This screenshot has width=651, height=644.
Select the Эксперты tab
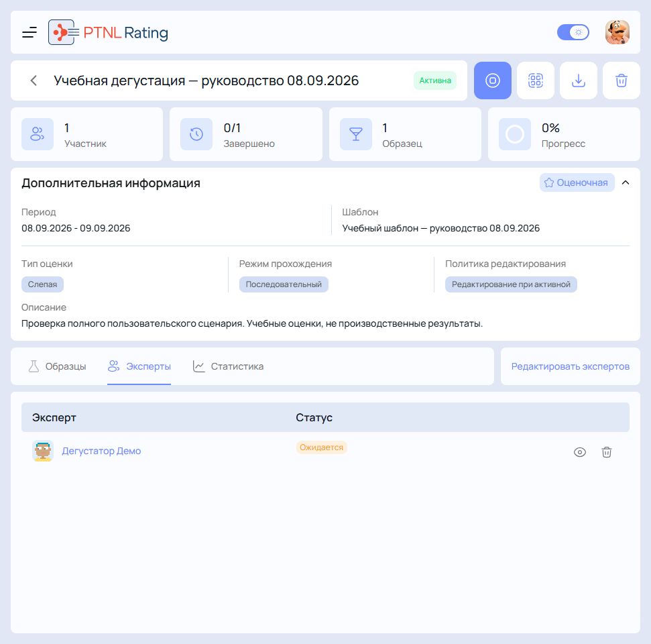click(139, 366)
